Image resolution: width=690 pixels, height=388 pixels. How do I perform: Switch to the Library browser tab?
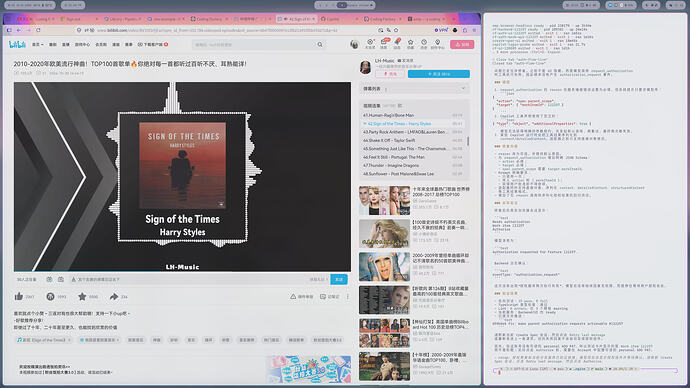click(122, 19)
